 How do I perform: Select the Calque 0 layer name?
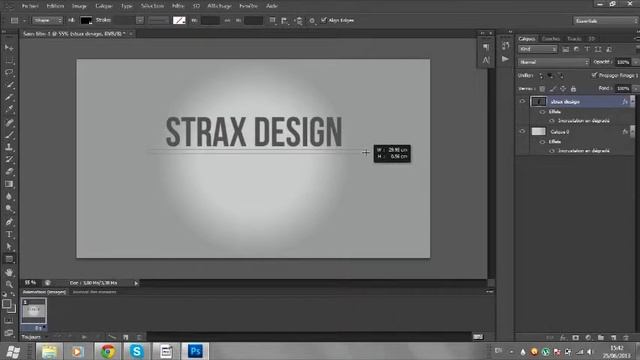click(x=560, y=132)
